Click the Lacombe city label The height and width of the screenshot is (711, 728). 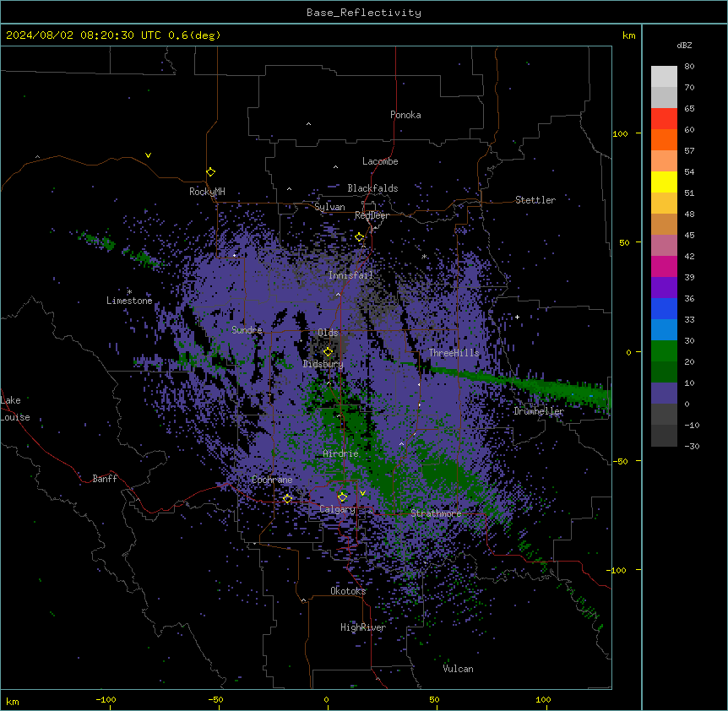(380, 161)
